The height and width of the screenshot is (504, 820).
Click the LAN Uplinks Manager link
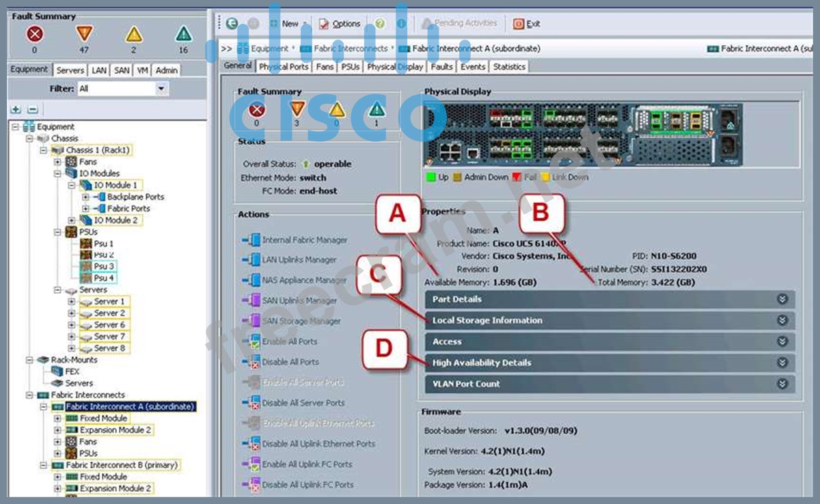tap(299, 260)
